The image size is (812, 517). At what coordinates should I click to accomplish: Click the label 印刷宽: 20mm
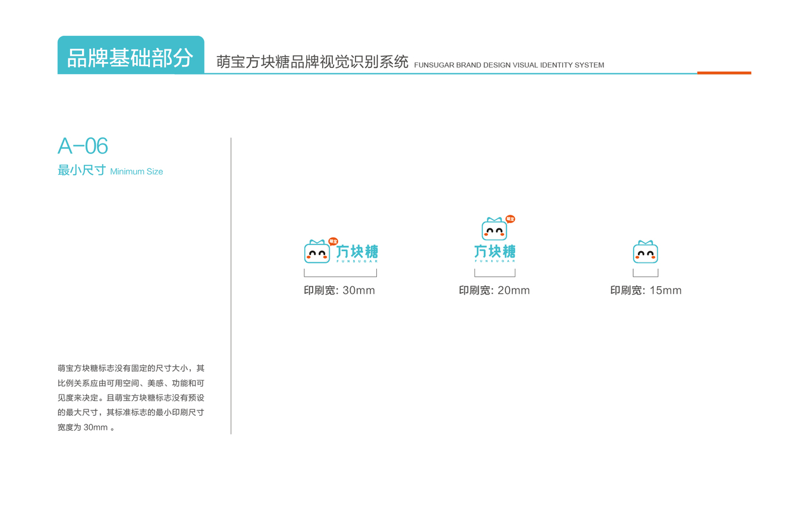pyautogui.click(x=495, y=290)
